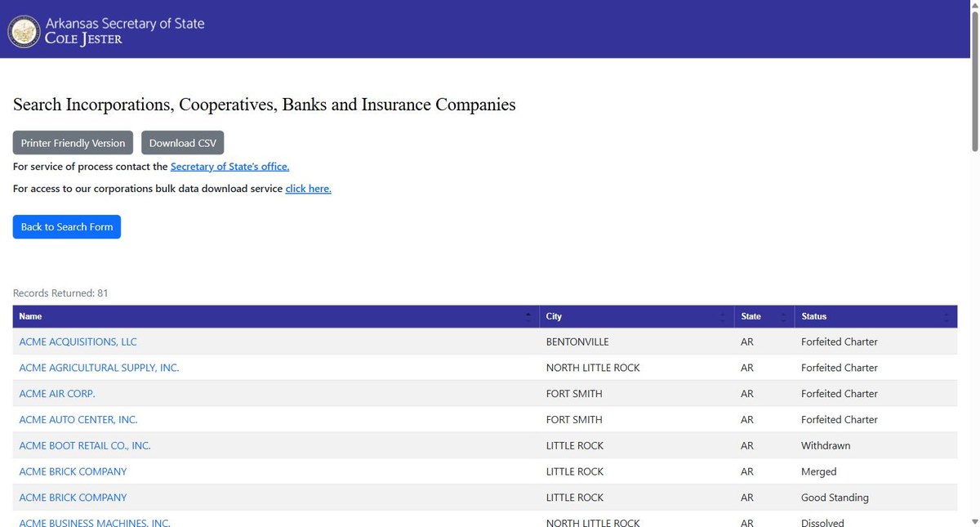Screen dimensions: 980x527
Task: Follow the bulk data 'click here' link
Action: pyautogui.click(x=308, y=189)
